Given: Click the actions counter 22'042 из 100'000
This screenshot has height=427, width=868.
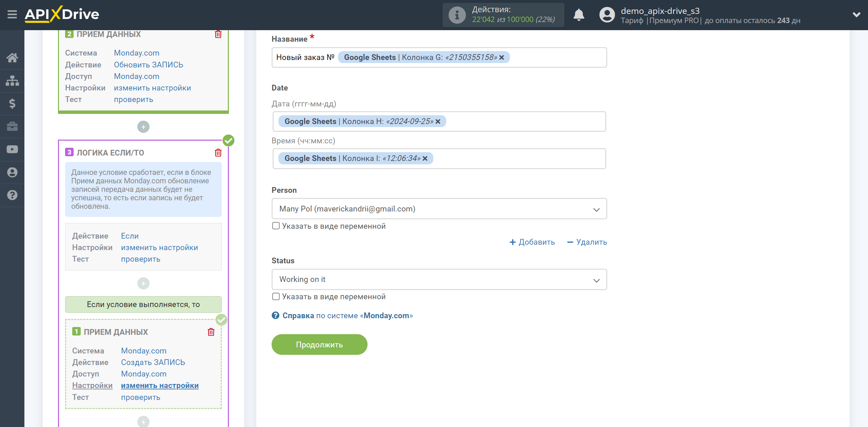Looking at the screenshot, I should (x=513, y=20).
